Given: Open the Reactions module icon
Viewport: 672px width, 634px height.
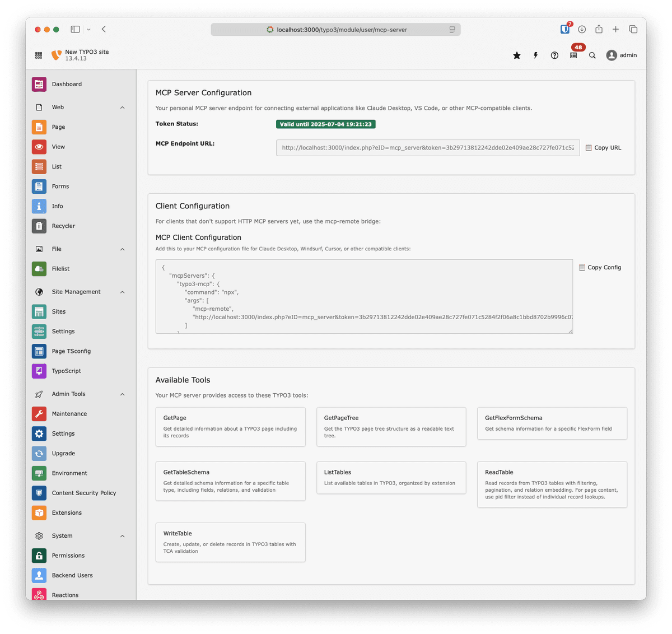Looking at the screenshot, I should [x=39, y=595].
